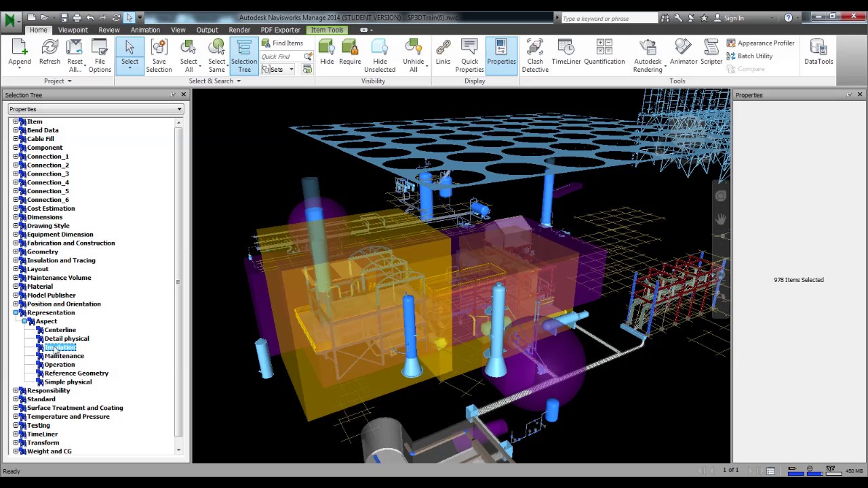Select Detail physical in the tree
Viewport: 868px width, 488px height.
(x=66, y=339)
